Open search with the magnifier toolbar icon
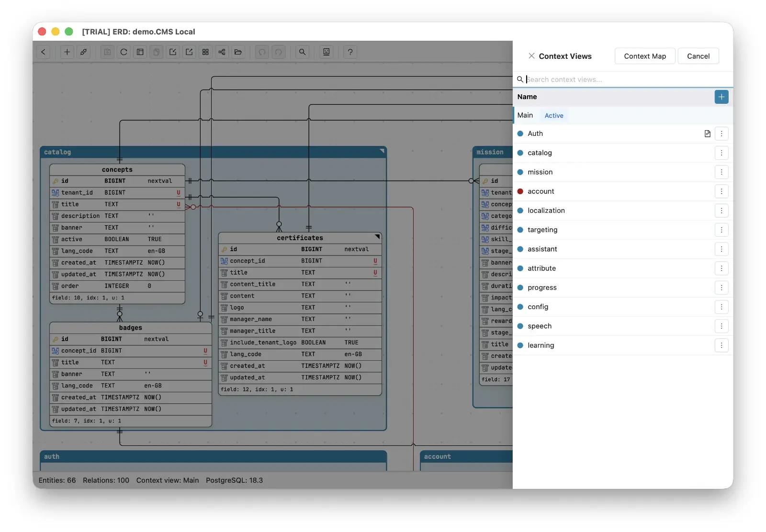The width and height of the screenshot is (766, 532). click(x=303, y=52)
